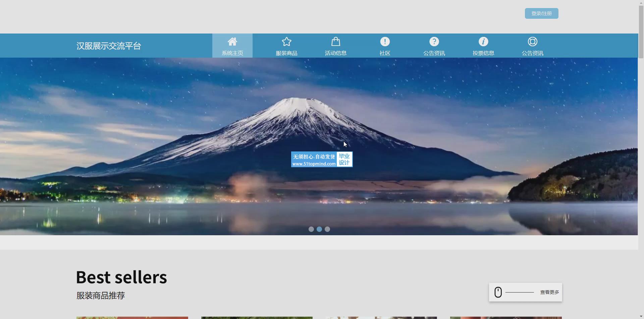Click the scrollbar up arrow

coord(641,3)
